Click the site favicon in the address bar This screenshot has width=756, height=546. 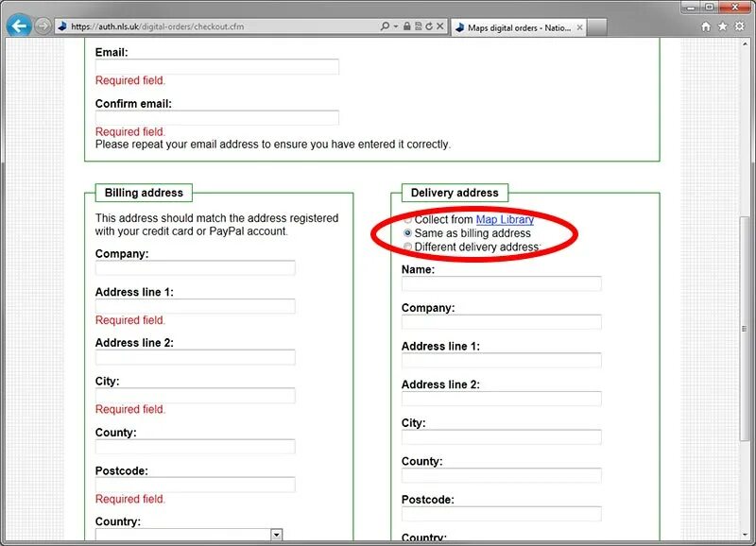62,26
